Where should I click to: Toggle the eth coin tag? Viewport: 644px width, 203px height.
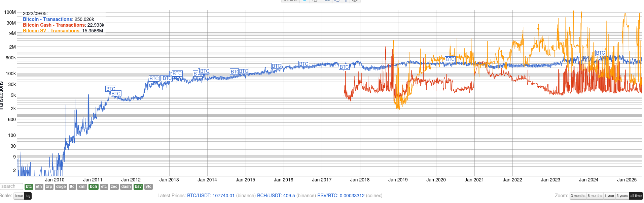click(39, 187)
